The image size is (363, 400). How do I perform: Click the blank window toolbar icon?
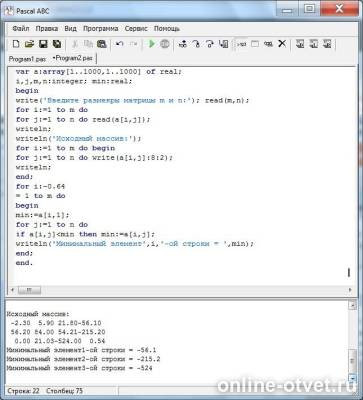(255, 44)
